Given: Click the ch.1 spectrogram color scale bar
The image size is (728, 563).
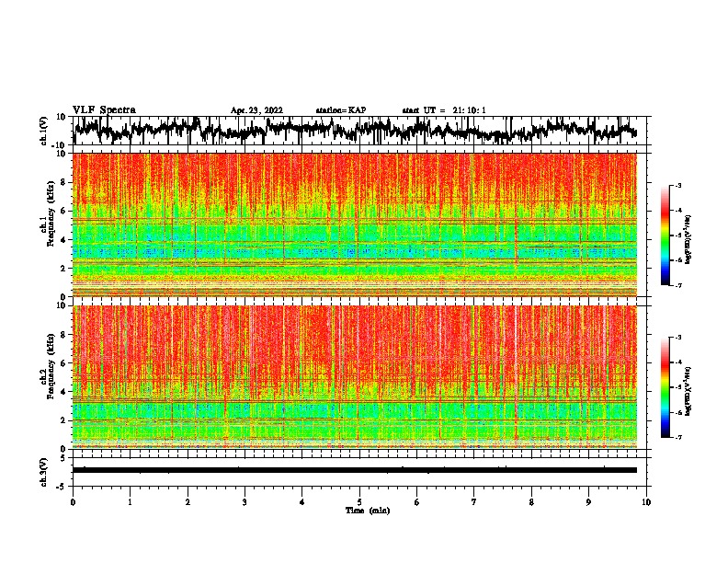Looking at the screenshot, I should (x=665, y=236).
